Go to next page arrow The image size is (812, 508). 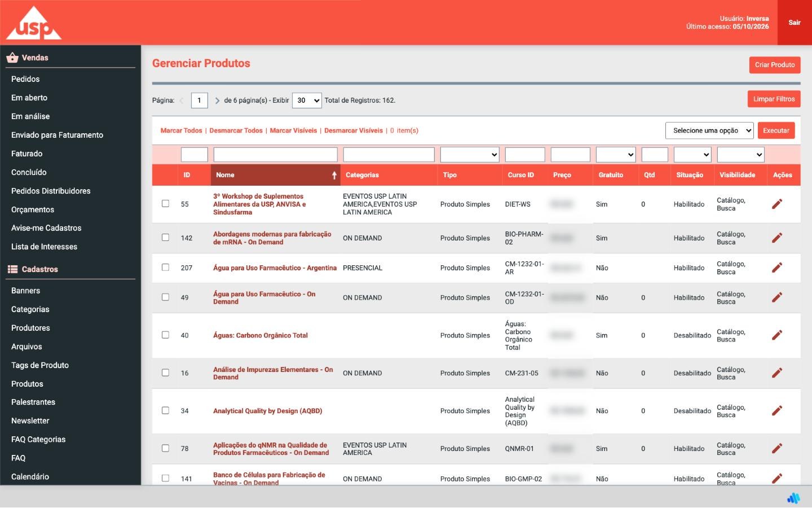[x=217, y=100]
